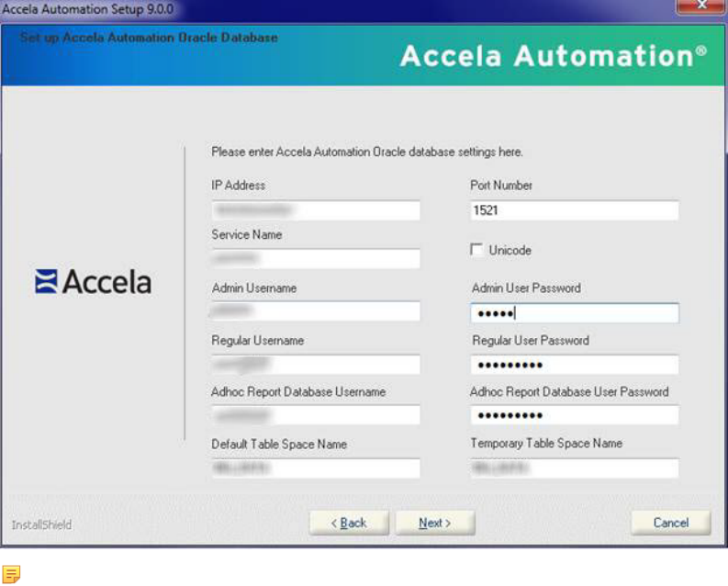Click the 'Set up Accela Automation Oracle Database' heading
The width and height of the screenshot is (728, 586).
(x=149, y=38)
